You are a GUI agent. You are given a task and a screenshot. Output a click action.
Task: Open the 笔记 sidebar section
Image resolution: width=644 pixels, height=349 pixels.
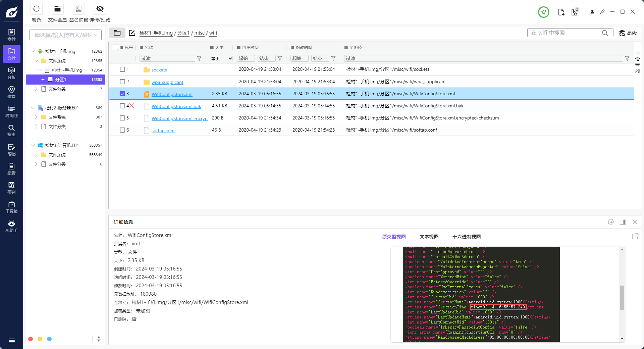point(11,150)
